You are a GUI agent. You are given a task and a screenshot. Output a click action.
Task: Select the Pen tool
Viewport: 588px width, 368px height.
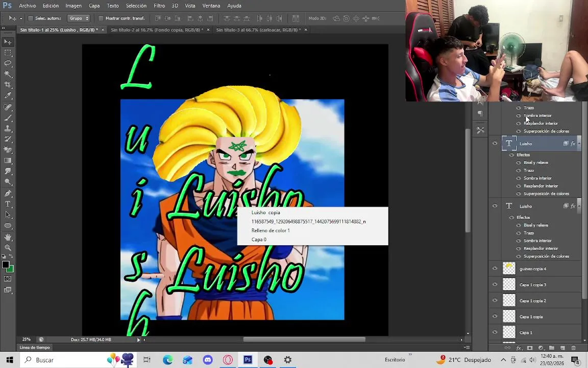coord(8,193)
